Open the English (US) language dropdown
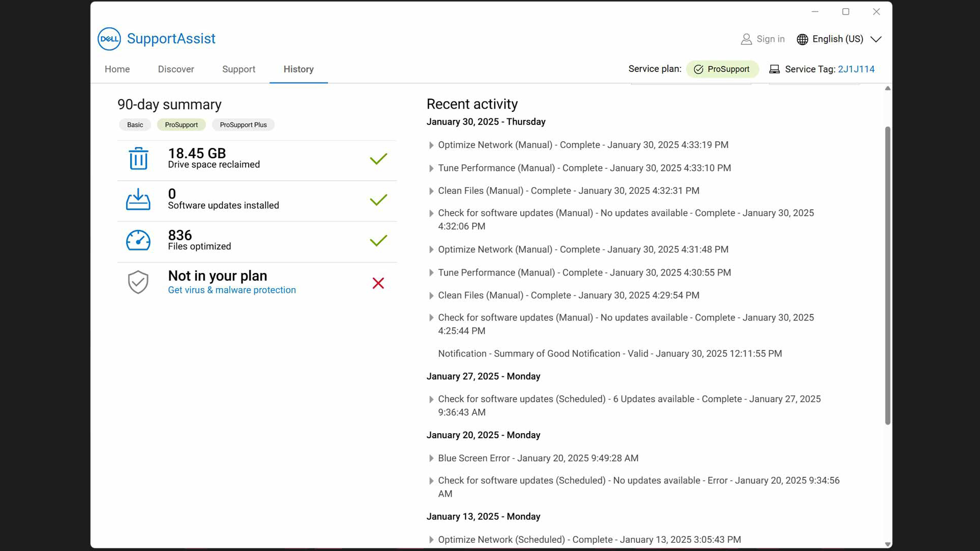 coord(876,39)
